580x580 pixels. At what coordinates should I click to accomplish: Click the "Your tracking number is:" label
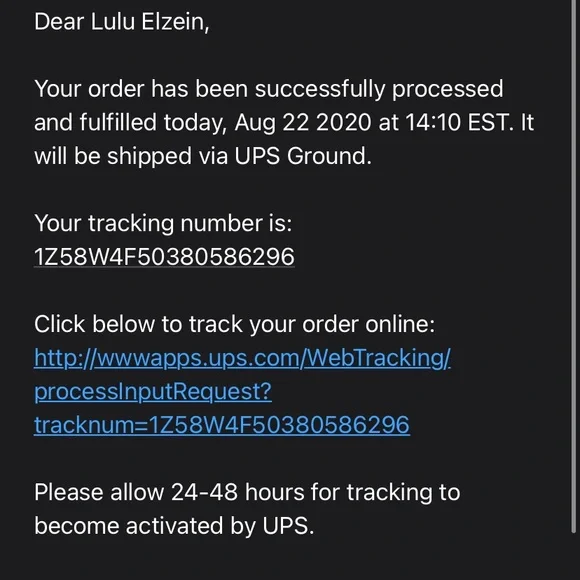tap(163, 223)
